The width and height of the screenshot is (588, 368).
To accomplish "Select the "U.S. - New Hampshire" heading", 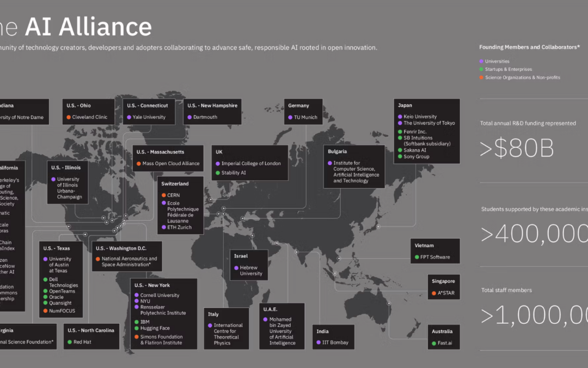I will [x=212, y=106].
